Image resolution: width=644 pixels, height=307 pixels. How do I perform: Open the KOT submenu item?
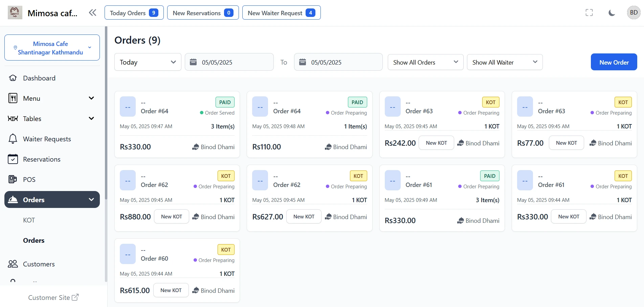tap(29, 220)
